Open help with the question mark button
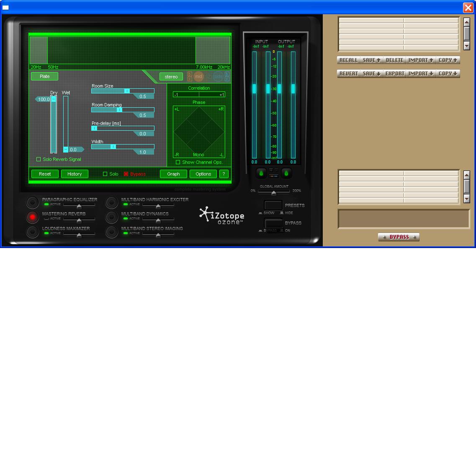Image resolution: width=476 pixels, height=463 pixels. point(224,174)
